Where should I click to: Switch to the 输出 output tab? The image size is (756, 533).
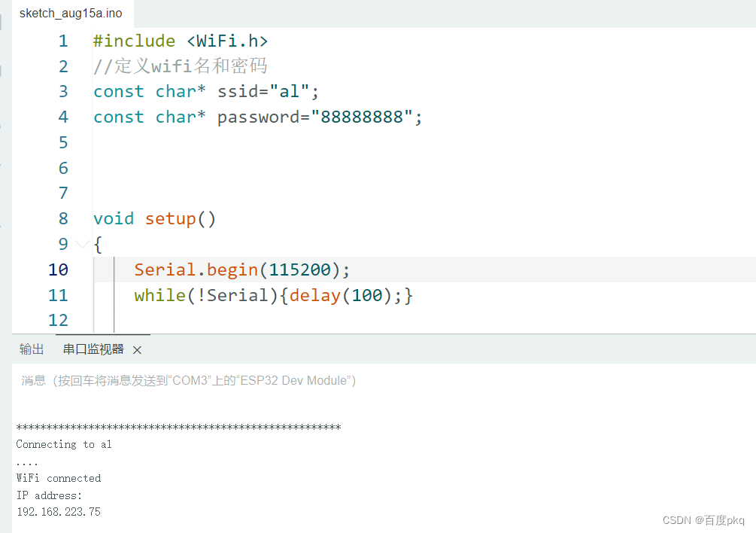point(32,349)
